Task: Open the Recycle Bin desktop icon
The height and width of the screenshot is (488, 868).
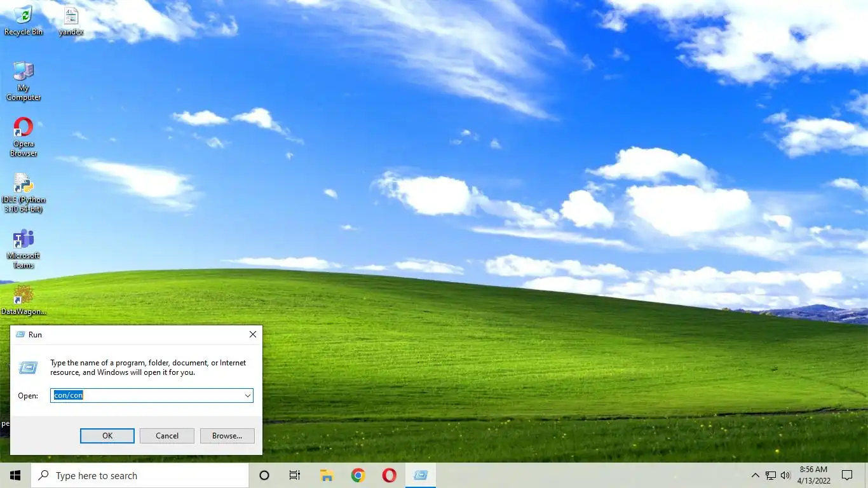Action: pos(24,20)
